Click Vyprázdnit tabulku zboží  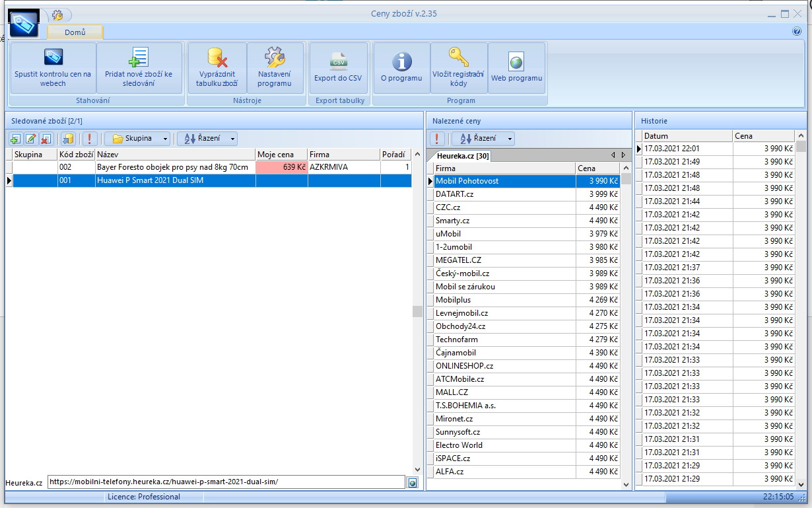point(217,68)
